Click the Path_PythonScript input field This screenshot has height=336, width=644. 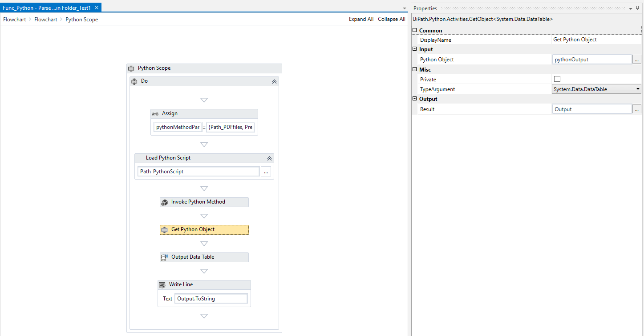(198, 171)
